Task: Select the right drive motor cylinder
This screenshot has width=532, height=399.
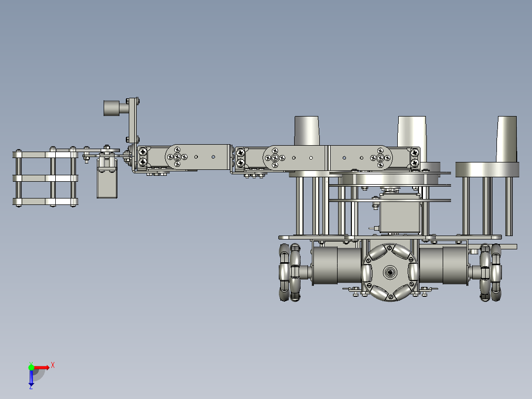Action: (443, 265)
